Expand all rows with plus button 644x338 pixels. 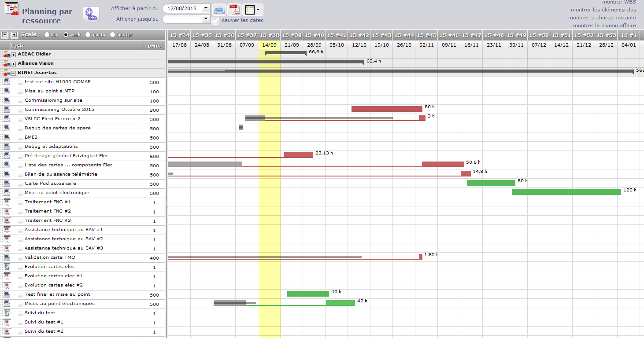(15, 35)
